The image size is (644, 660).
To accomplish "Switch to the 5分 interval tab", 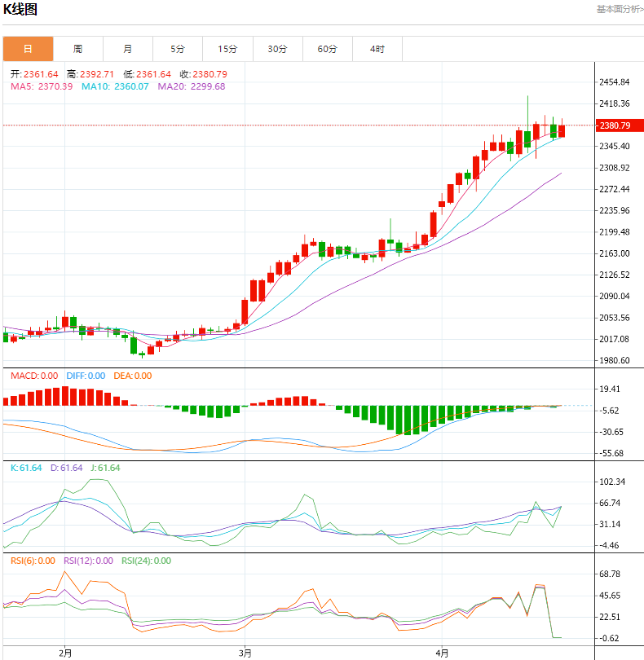I will (x=178, y=49).
